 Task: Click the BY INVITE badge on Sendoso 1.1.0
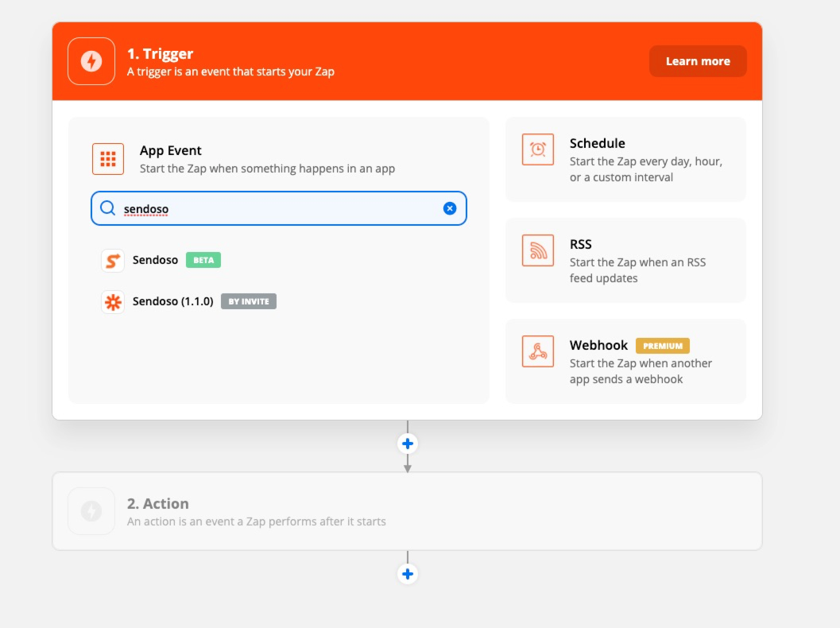(x=248, y=300)
